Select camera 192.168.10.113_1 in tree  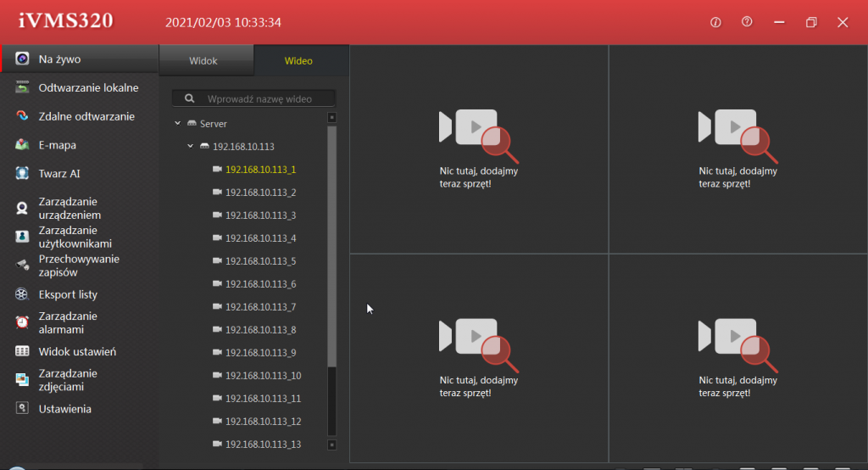click(x=260, y=170)
